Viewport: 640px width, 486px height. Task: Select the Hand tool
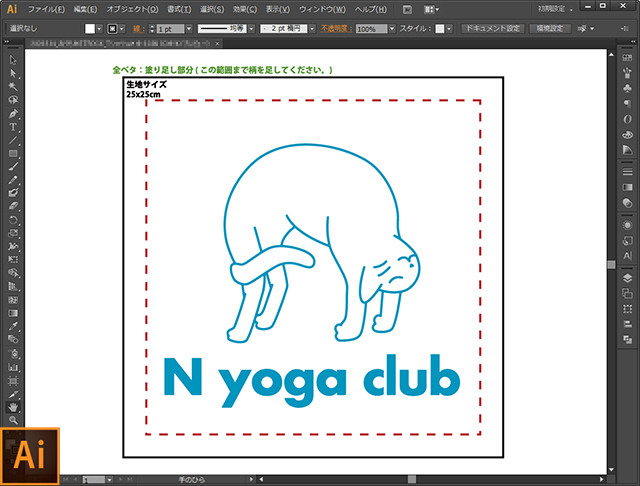pyautogui.click(x=13, y=407)
